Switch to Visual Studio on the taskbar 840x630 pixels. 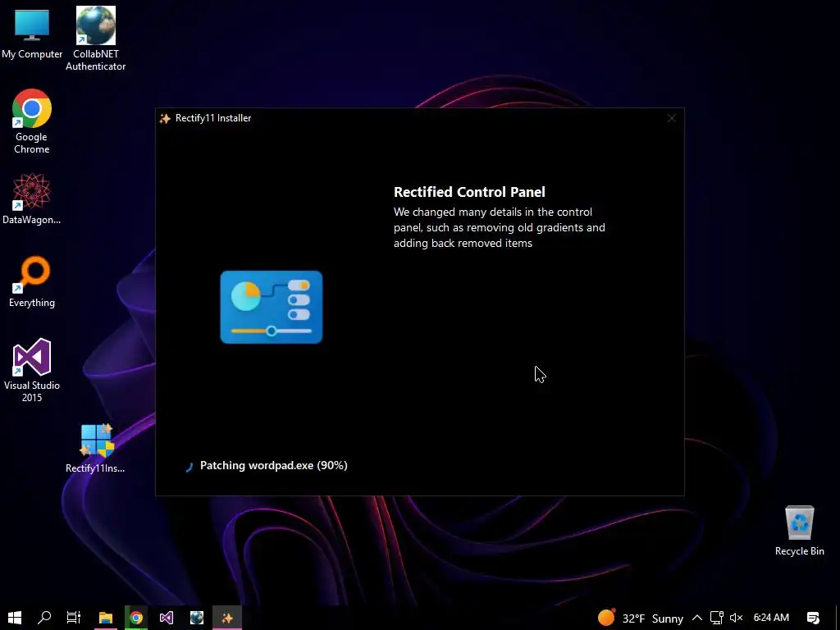tap(166, 618)
